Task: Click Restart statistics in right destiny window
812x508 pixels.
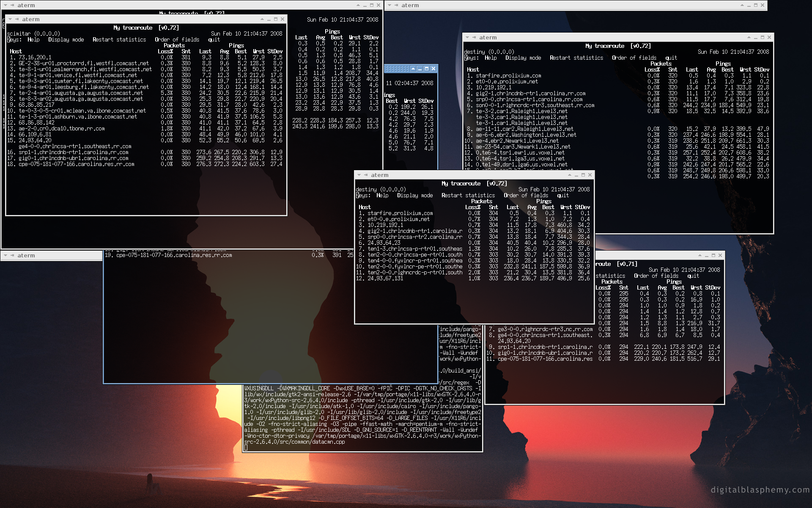Action: click(576, 58)
